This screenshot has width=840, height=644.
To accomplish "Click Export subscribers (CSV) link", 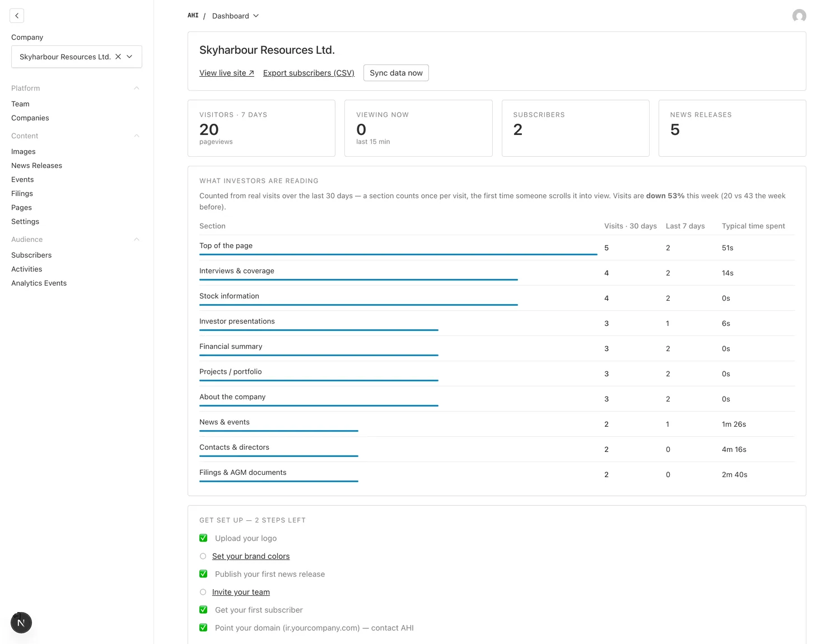I will pos(309,73).
